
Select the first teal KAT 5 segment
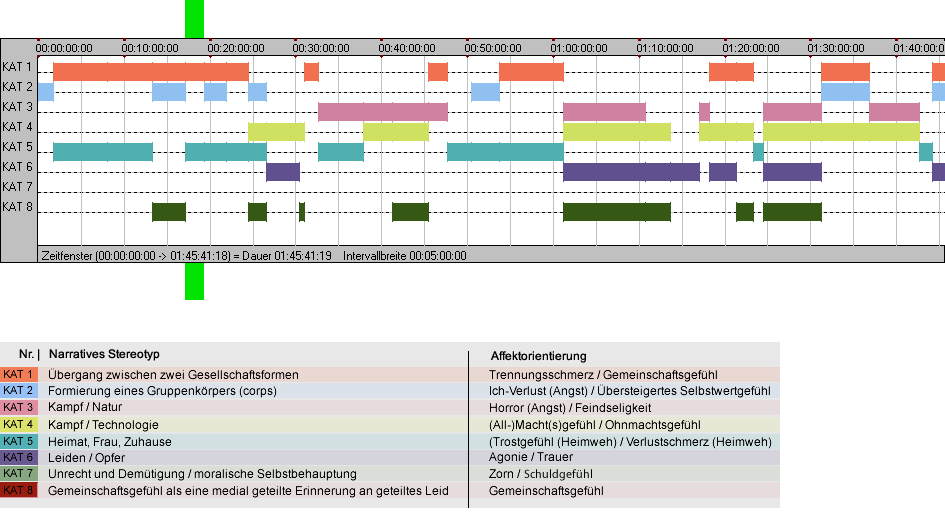[103, 152]
